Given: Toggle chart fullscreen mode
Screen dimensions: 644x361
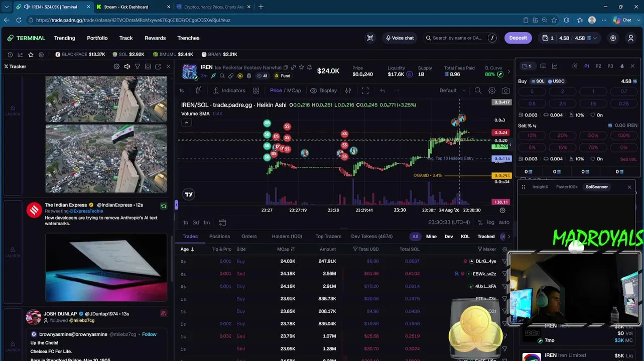Looking at the screenshot, I should click(365, 91).
